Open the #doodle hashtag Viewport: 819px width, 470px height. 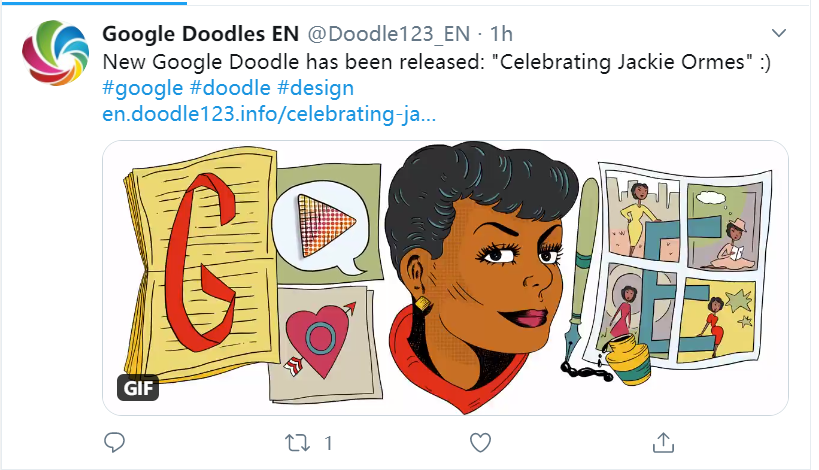(x=230, y=88)
